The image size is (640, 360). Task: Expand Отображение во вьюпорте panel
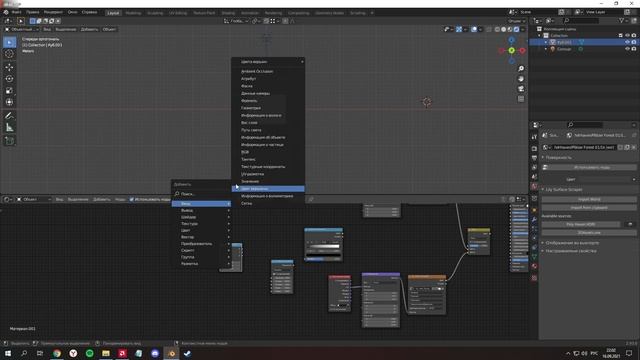(572, 243)
